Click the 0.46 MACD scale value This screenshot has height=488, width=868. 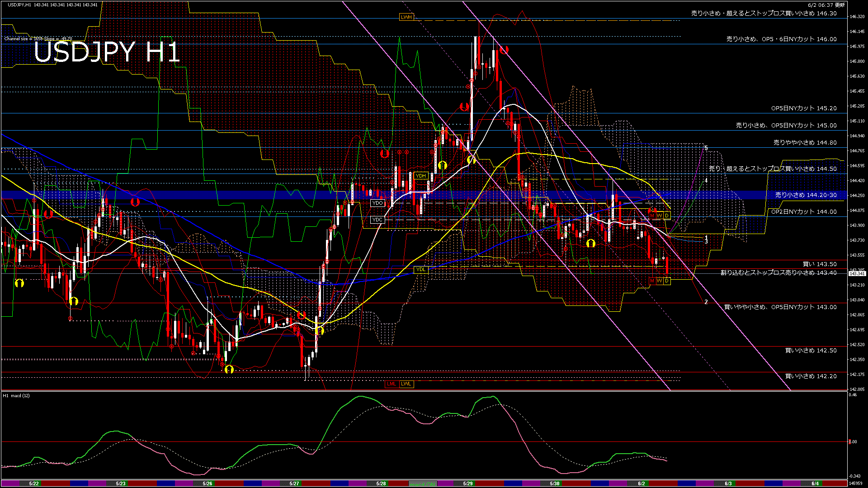pos(853,395)
